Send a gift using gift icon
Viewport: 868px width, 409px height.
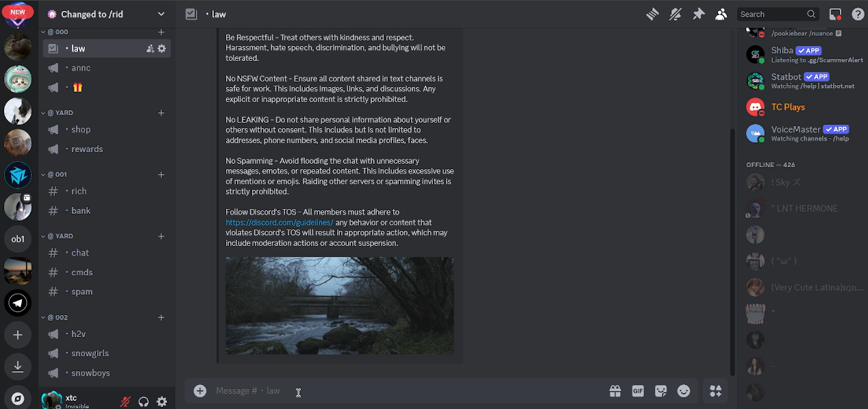pyautogui.click(x=615, y=391)
